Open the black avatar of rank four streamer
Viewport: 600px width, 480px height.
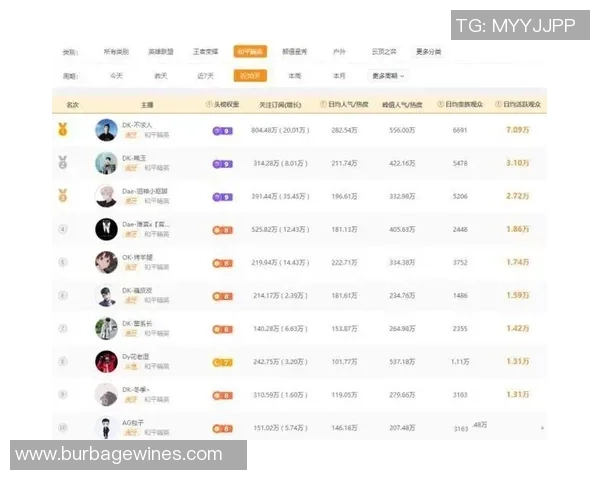click(106, 229)
